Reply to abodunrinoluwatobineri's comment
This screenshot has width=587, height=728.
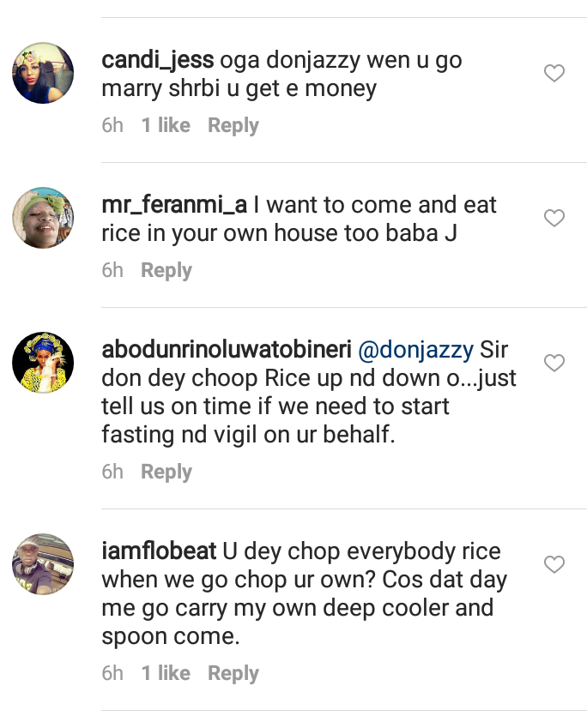[x=166, y=472]
